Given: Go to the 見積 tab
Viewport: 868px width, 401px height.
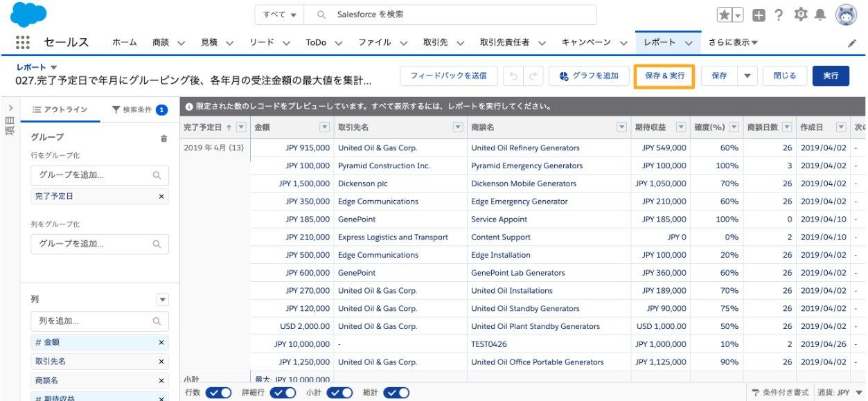Looking at the screenshot, I should [x=209, y=43].
